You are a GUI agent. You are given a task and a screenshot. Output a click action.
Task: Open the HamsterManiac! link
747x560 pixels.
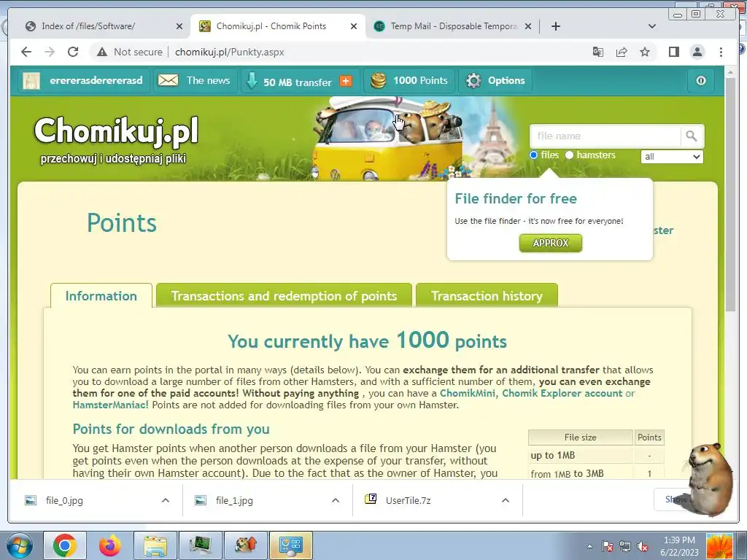pyautogui.click(x=111, y=405)
